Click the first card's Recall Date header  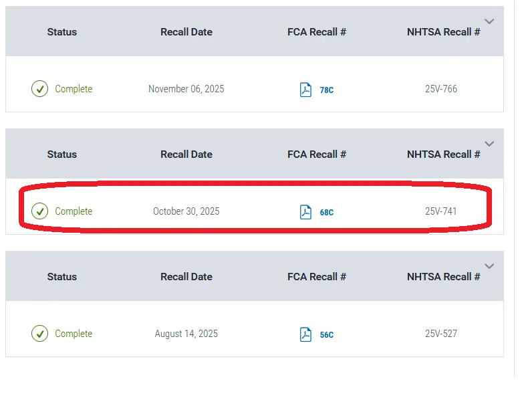[x=186, y=32]
